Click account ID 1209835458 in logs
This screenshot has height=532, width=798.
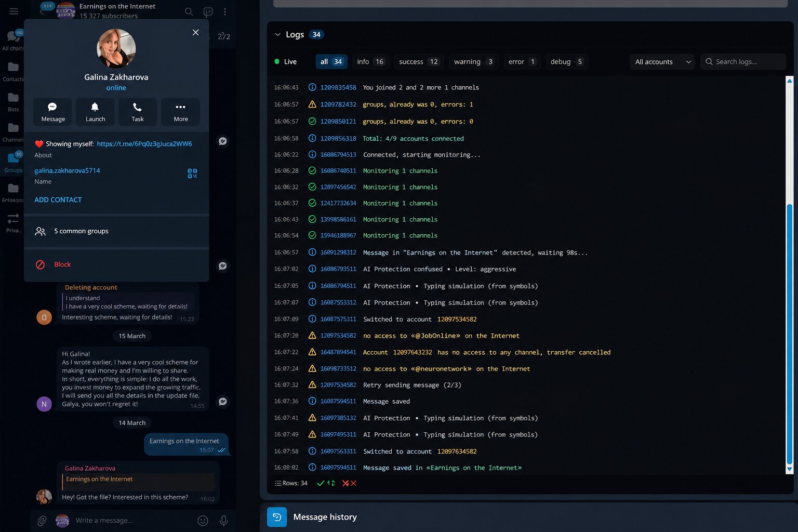(338, 87)
